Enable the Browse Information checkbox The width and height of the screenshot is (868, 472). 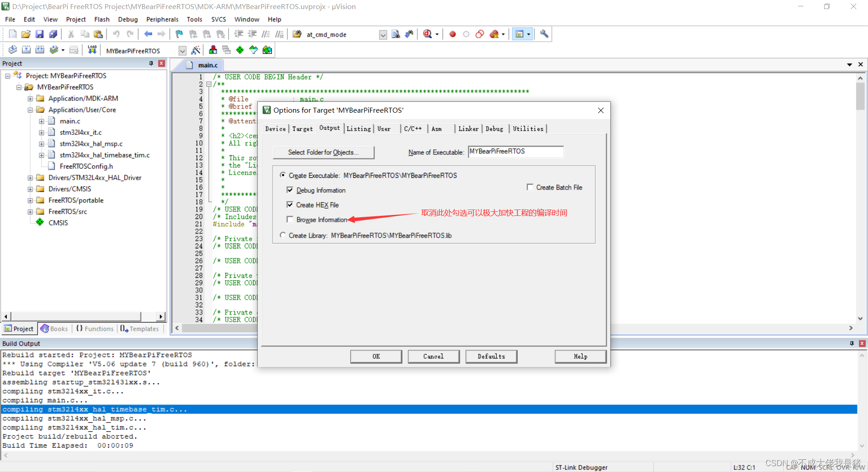pyautogui.click(x=290, y=219)
